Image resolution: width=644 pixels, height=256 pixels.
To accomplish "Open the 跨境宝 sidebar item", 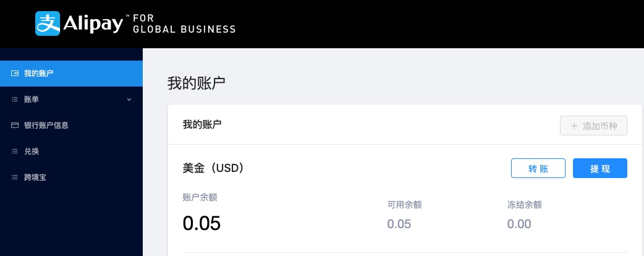I will point(35,177).
